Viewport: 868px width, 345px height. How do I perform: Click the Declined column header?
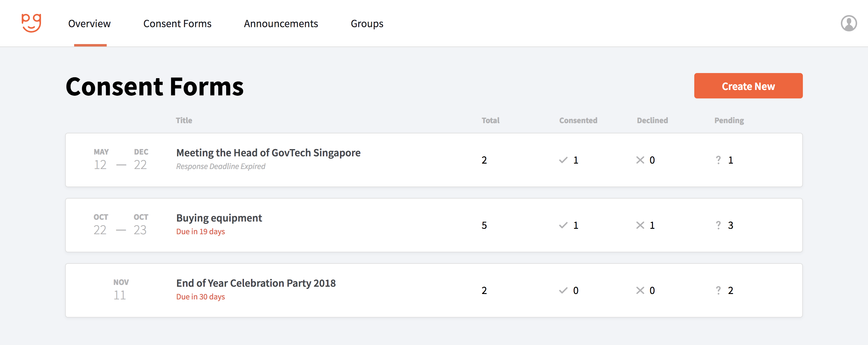pyautogui.click(x=652, y=120)
